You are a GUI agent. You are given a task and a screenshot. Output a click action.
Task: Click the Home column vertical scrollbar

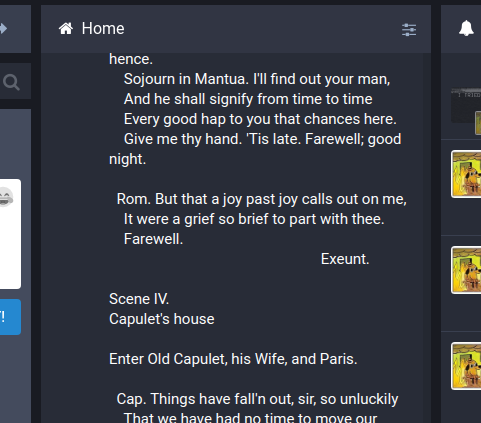coord(427,238)
